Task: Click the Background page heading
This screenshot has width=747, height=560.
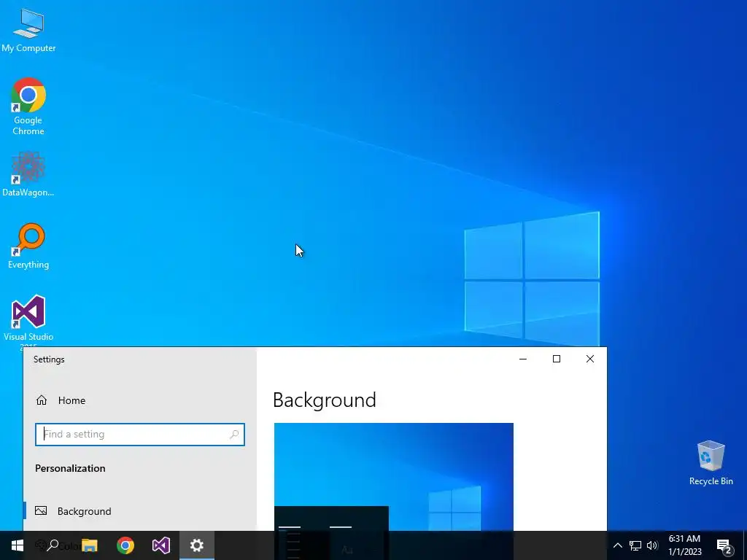Action: click(325, 400)
